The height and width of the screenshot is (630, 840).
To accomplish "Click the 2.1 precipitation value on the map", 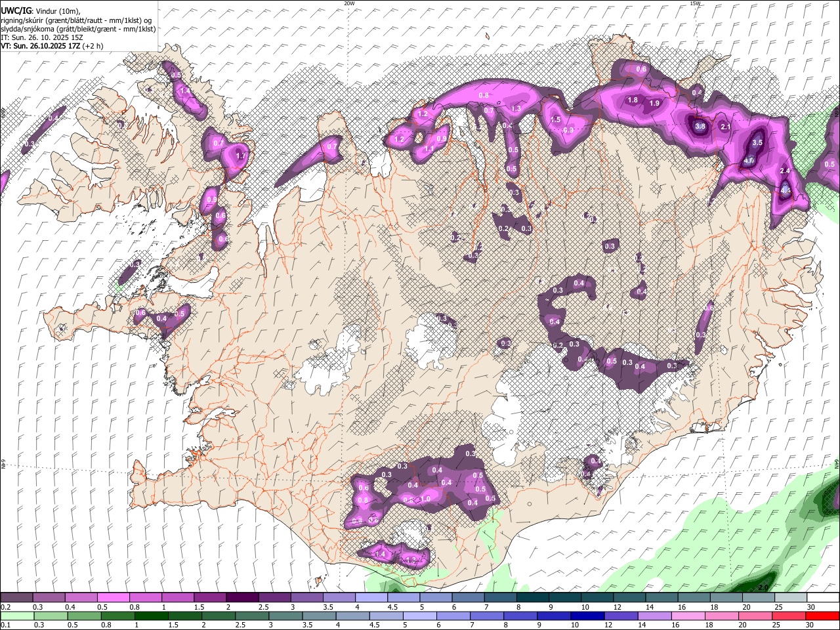I will pos(726,127).
